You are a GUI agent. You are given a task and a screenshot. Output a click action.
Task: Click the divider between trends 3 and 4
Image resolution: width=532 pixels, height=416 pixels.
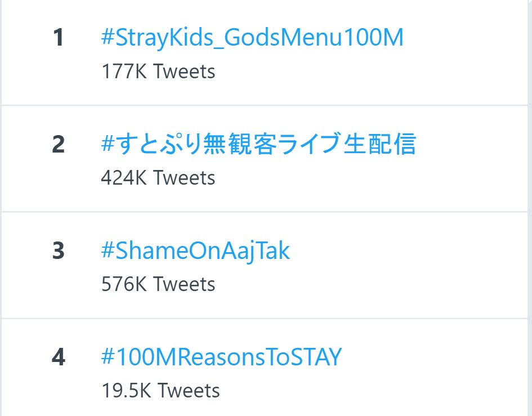265,318
